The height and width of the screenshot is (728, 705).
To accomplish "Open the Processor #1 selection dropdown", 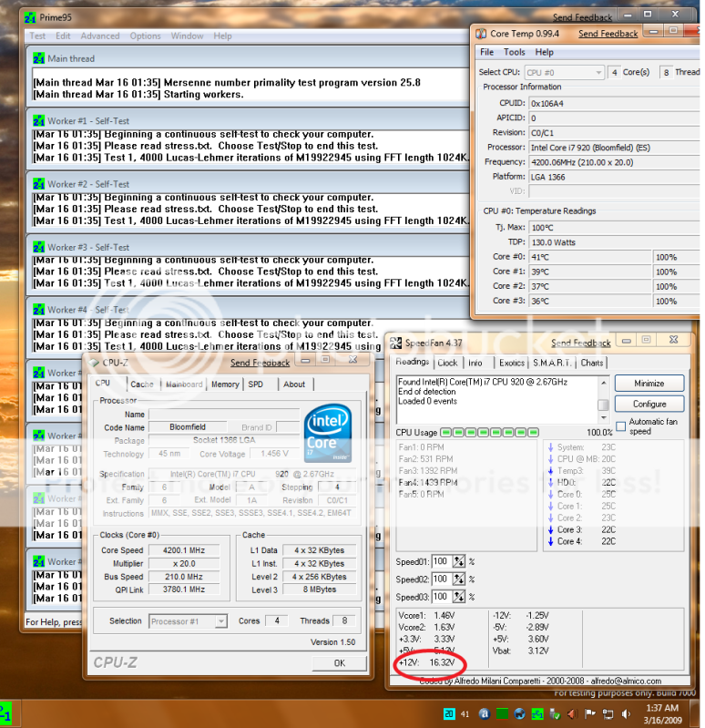I will coord(189,621).
